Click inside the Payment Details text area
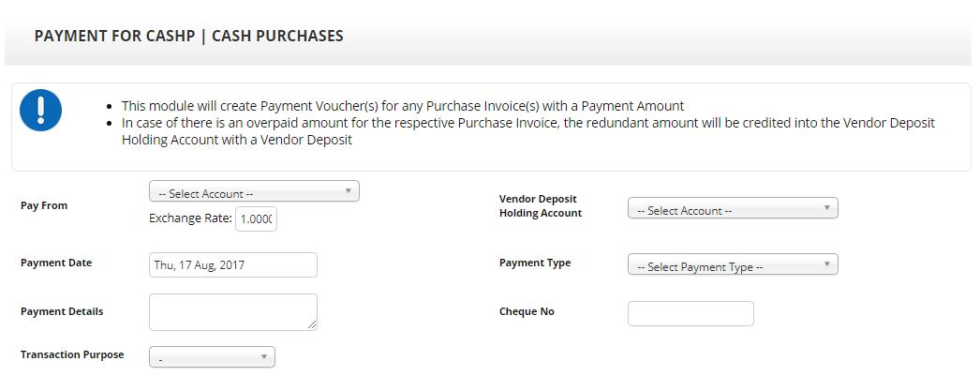 point(233,312)
